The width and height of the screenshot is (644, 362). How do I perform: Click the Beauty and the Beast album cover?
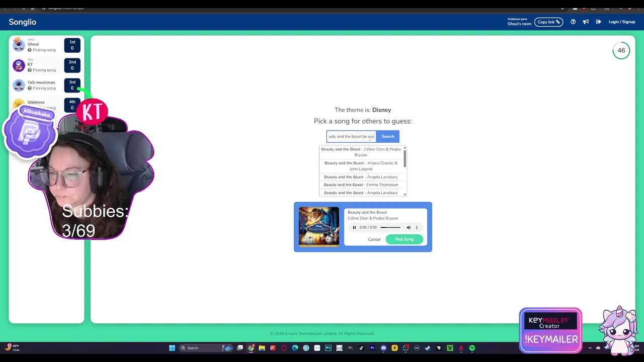pos(319,227)
